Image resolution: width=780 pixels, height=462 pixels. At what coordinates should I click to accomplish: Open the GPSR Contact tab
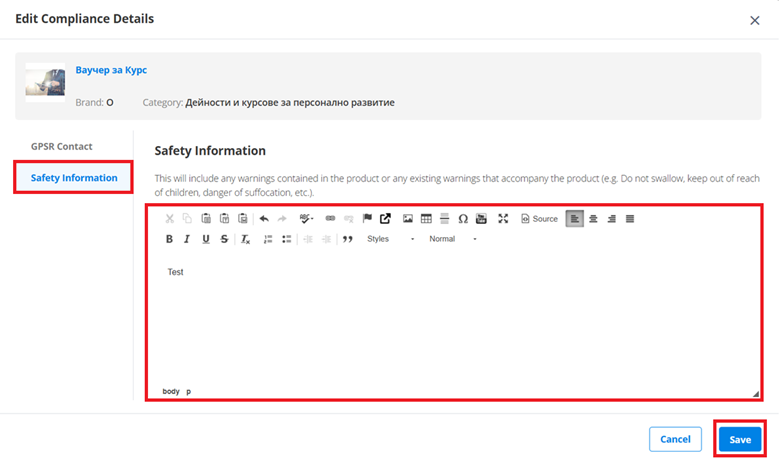(x=62, y=146)
